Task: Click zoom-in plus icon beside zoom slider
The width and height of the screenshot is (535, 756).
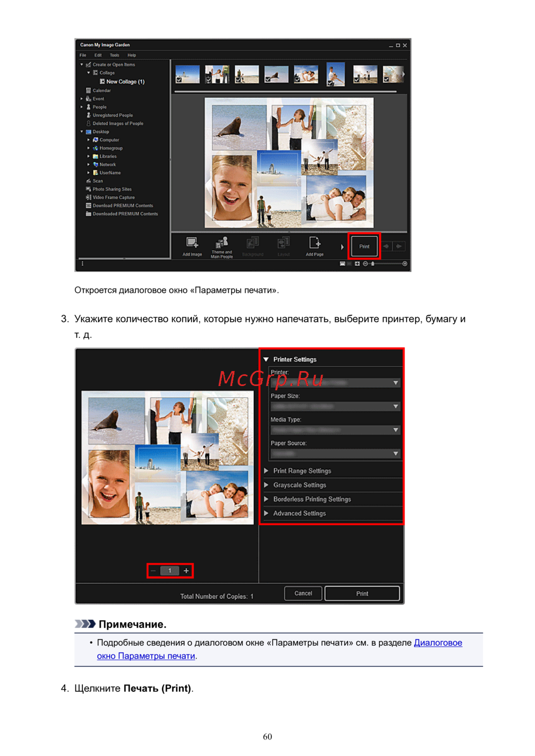Action: [404, 264]
